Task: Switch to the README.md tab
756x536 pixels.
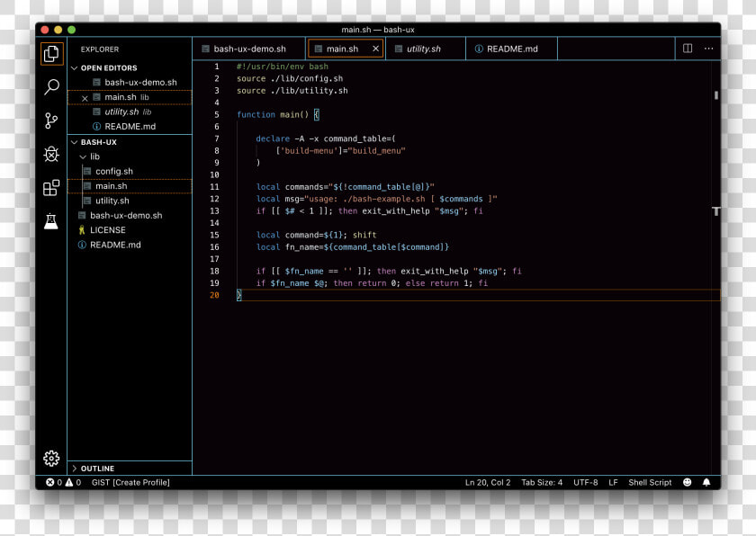Action: click(512, 49)
